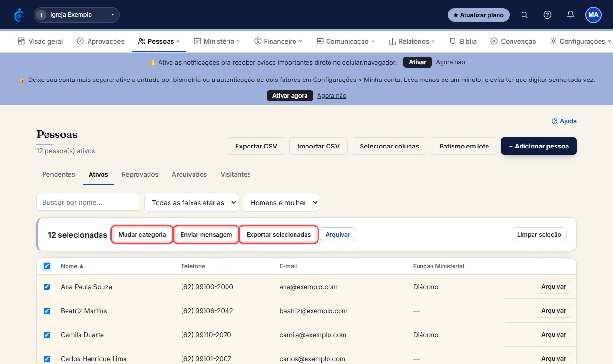Expand the Igreja Exemplo church selector
Image resolution: width=613 pixels, height=364 pixels.
77,15
